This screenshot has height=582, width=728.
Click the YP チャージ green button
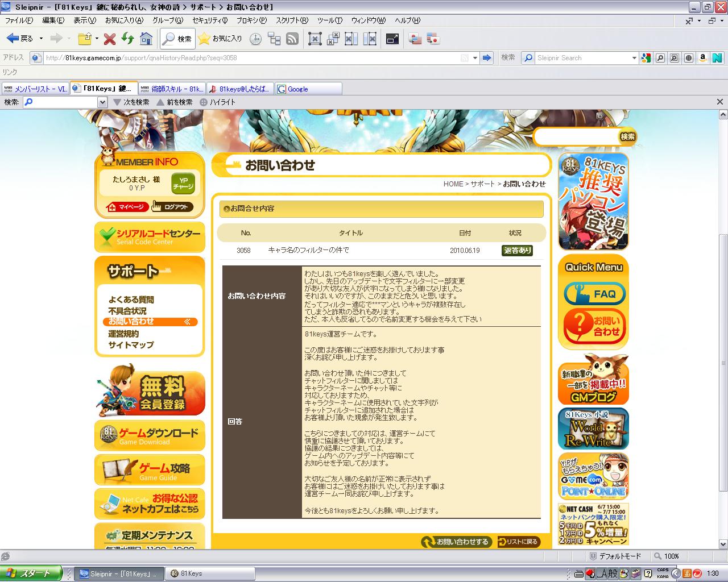[x=183, y=183]
